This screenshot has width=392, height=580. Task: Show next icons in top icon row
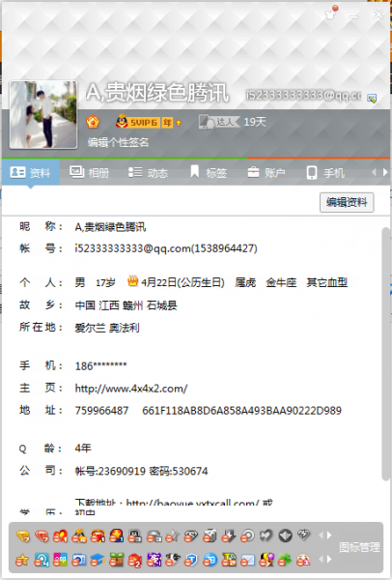pos(329,535)
